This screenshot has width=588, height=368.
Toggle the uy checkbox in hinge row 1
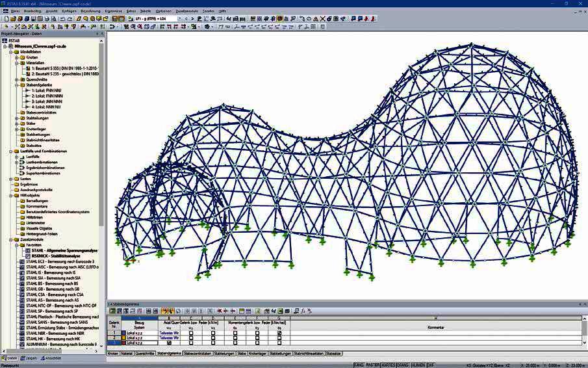click(191, 333)
